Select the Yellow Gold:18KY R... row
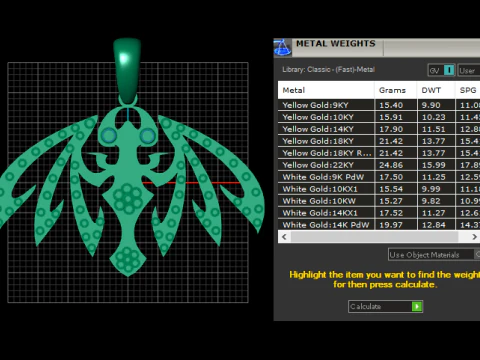480x360 pixels. coord(379,153)
